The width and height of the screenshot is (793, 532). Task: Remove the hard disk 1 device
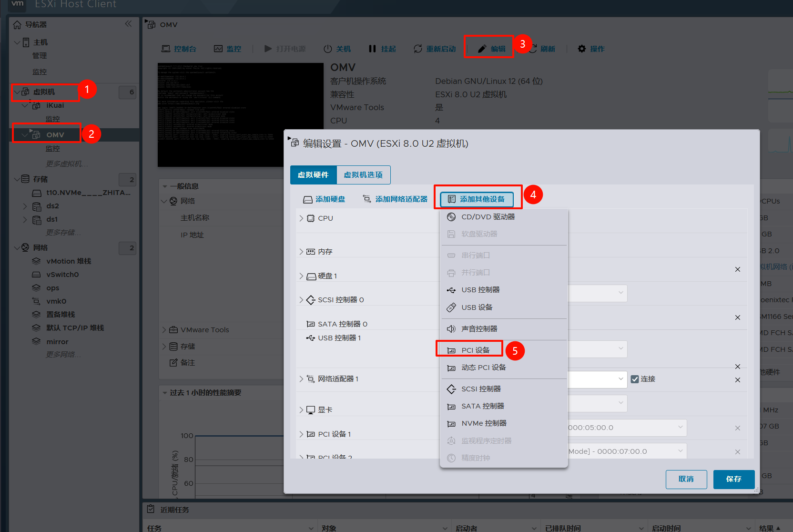tap(738, 269)
